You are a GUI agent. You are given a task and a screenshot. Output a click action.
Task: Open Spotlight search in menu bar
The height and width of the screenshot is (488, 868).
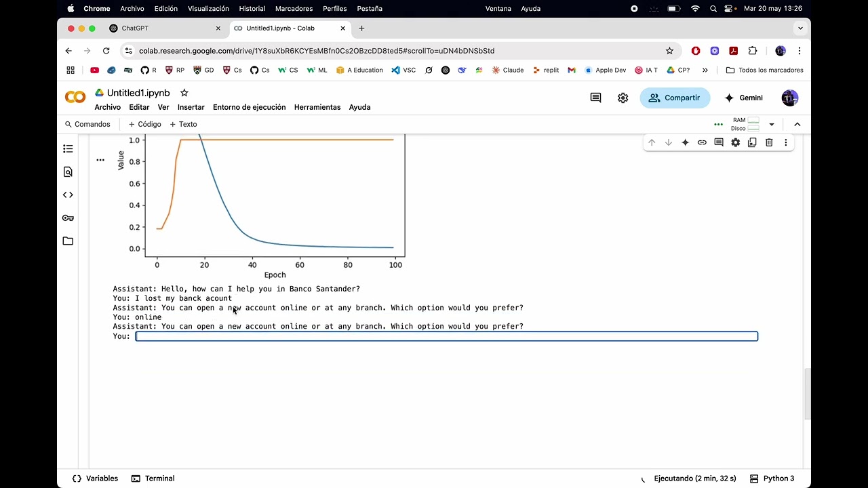point(713,9)
